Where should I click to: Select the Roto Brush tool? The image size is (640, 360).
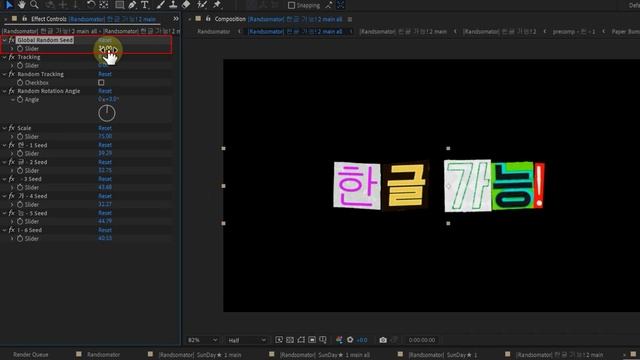point(202,5)
